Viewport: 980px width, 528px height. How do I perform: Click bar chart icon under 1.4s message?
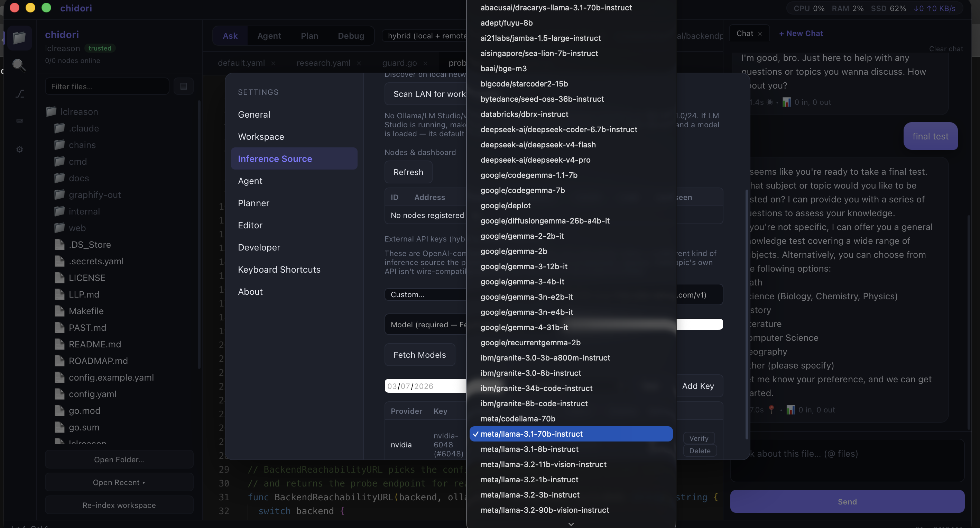(786, 102)
